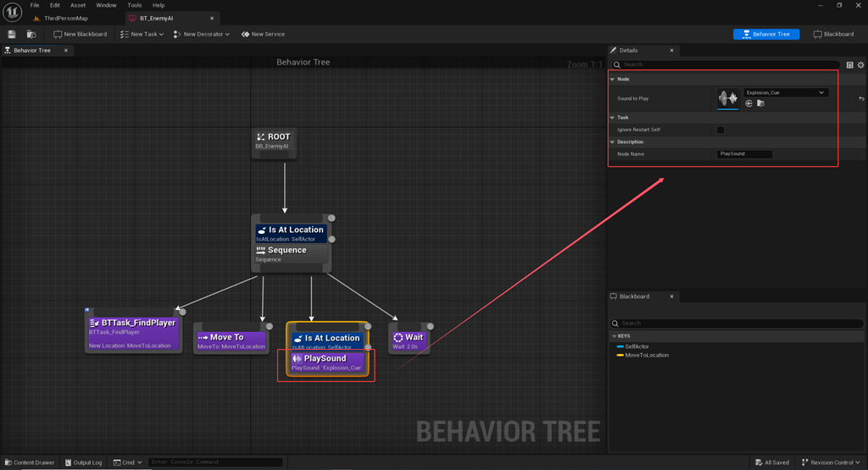Click the Unreal Engine logo icon
Image resolution: width=868 pixels, height=470 pixels.
12,12
